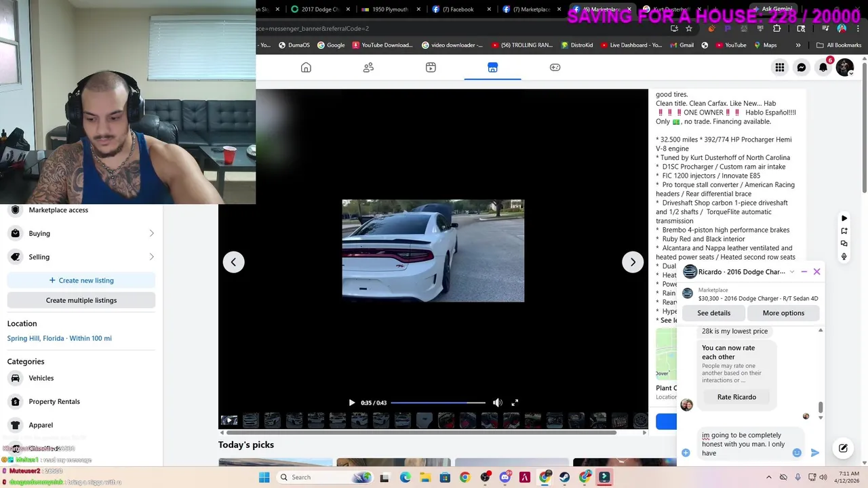Viewport: 868px width, 488px height.
Task: Click the paused white Dodge Charger video
Action: [433, 250]
